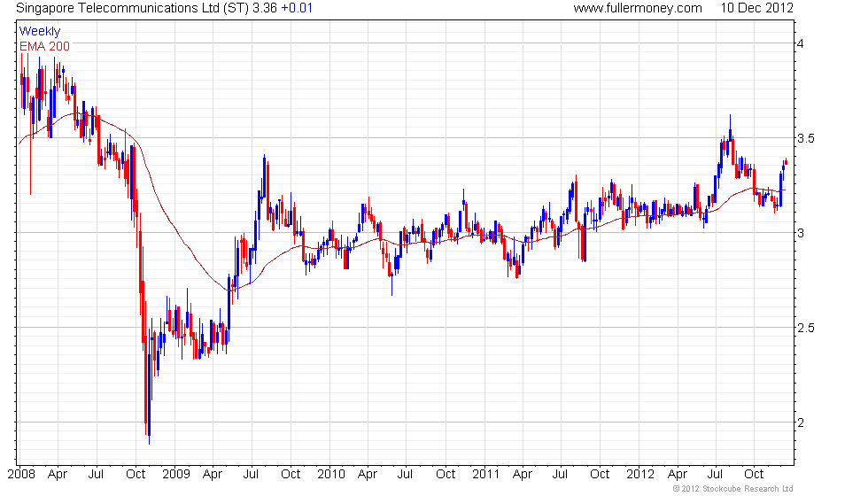Click the x-axis label '2009'
The image size is (868, 496).
click(x=176, y=475)
